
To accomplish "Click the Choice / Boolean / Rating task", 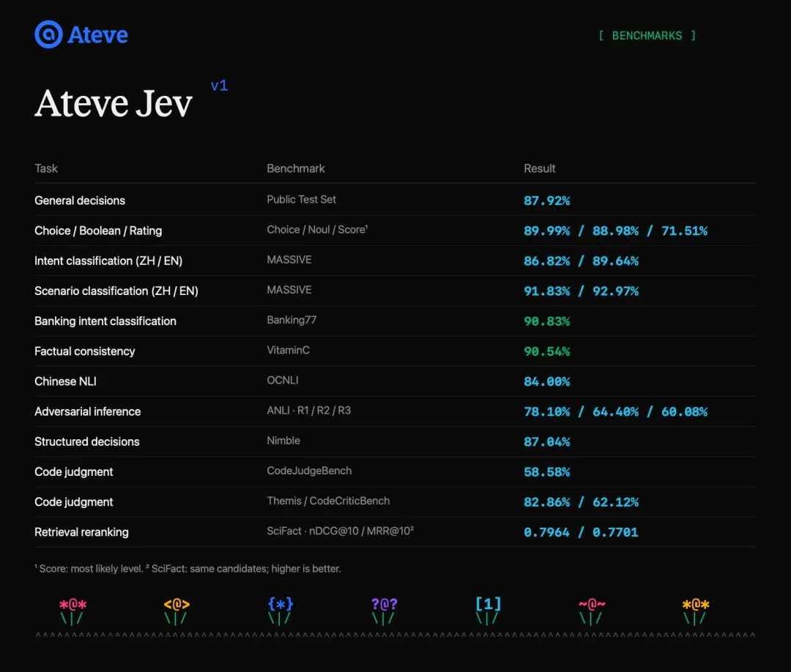I will pyautogui.click(x=98, y=231).
